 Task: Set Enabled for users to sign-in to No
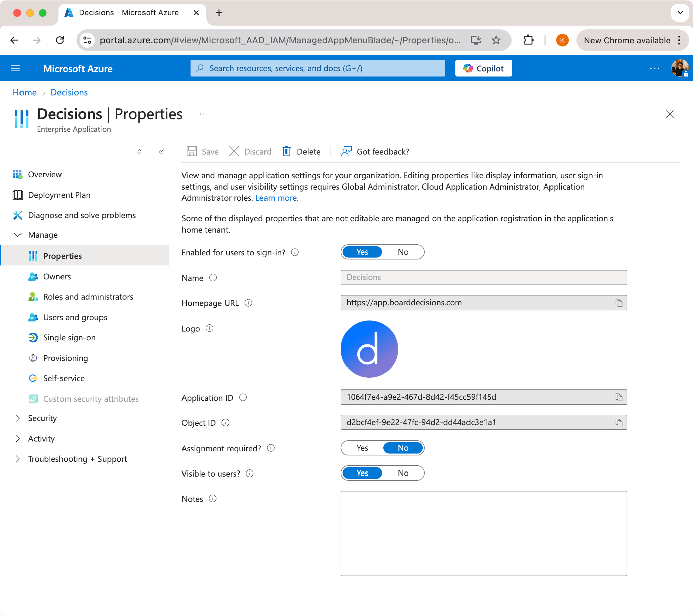coord(403,252)
